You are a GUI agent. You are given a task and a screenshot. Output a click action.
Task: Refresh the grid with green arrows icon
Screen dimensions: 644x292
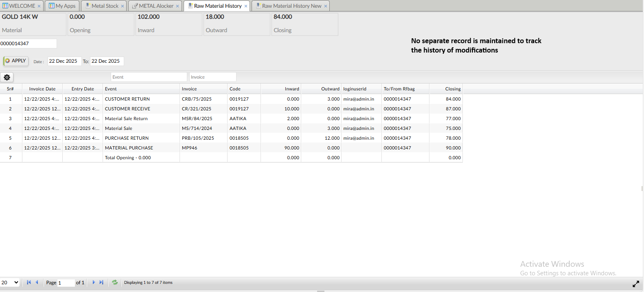115,282
